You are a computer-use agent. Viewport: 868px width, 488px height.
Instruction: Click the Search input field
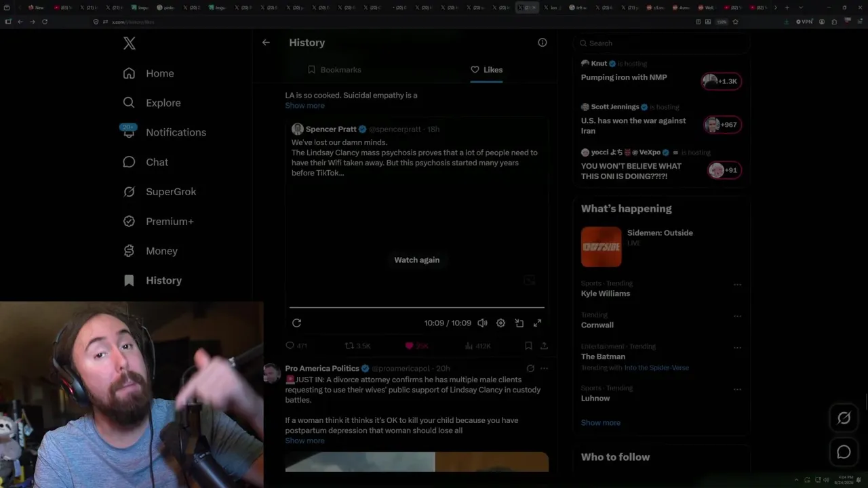point(661,43)
